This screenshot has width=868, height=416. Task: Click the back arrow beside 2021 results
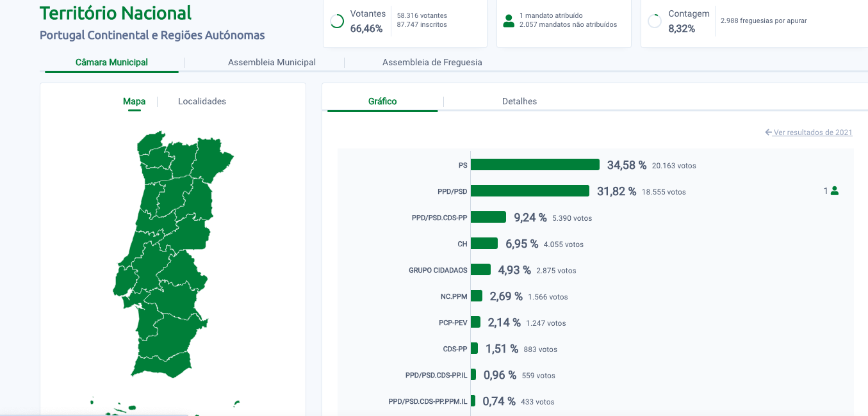point(768,132)
